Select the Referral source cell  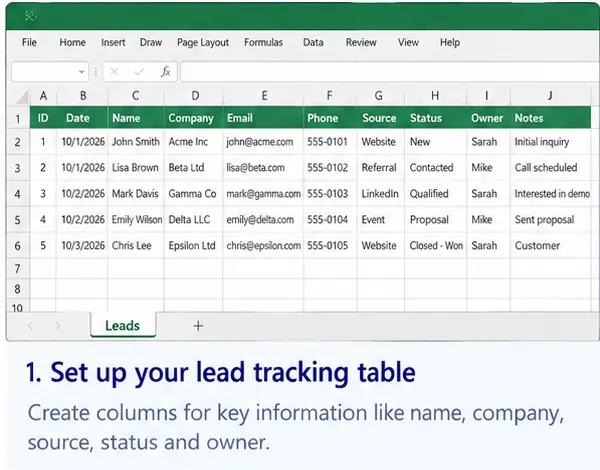pos(381,168)
